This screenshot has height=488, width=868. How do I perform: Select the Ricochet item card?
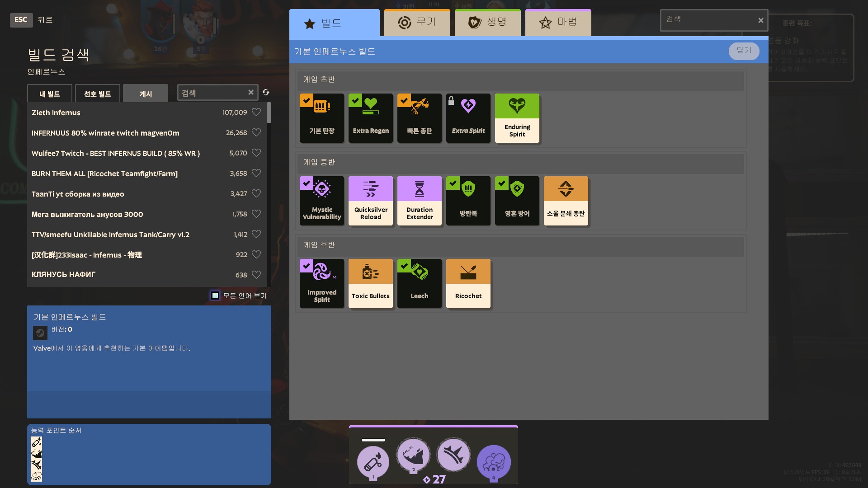point(468,284)
